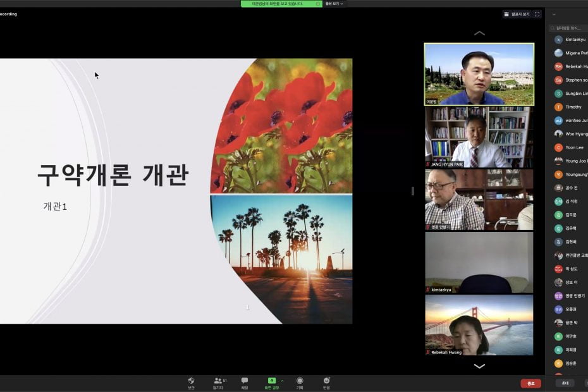Open the Reactions smiley icon

(326, 381)
